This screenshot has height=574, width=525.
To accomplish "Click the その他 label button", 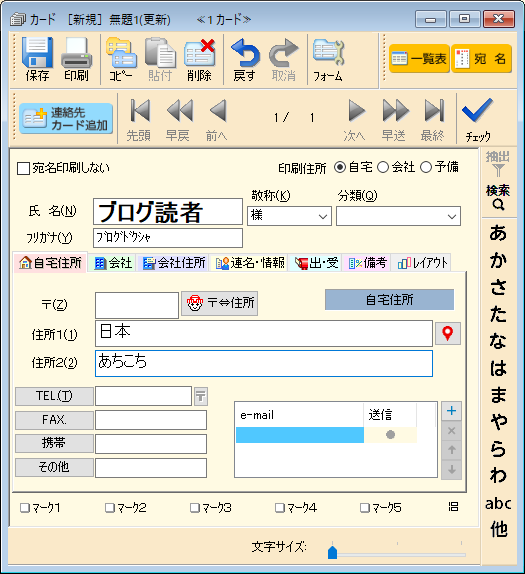I will click(x=54, y=467).
